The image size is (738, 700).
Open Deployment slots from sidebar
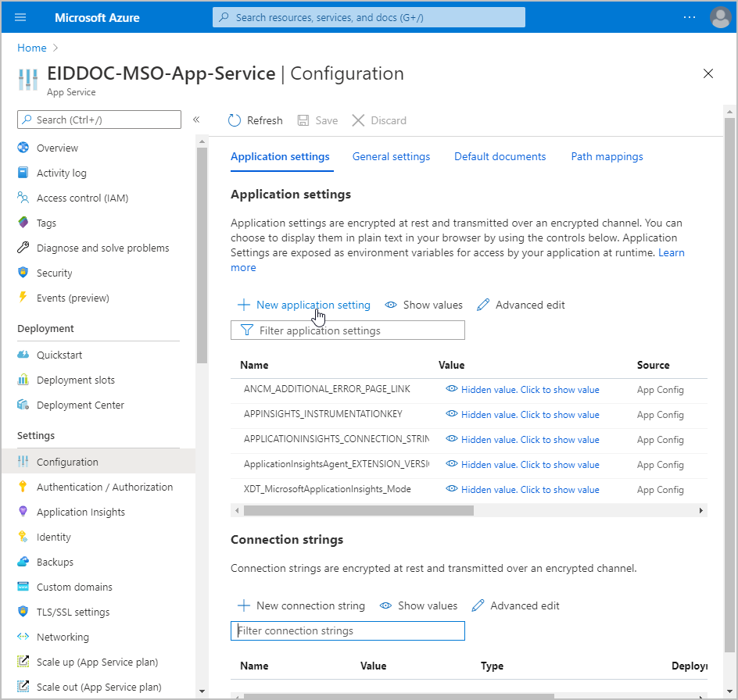tap(75, 380)
